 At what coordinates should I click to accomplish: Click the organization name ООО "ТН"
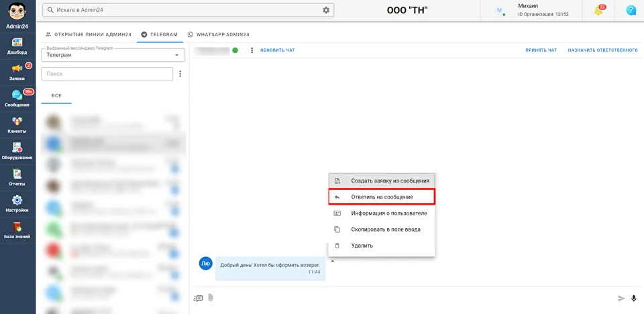(x=407, y=10)
